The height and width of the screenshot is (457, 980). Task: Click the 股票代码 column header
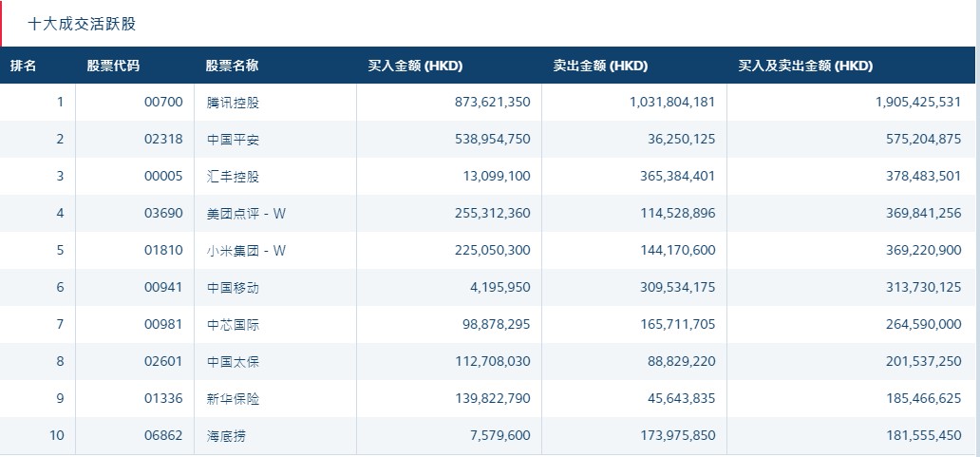pos(113,66)
